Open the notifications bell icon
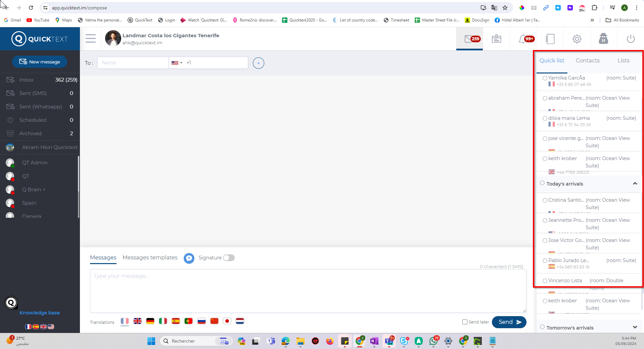Viewport: 644px width, 349px height. coord(523,39)
